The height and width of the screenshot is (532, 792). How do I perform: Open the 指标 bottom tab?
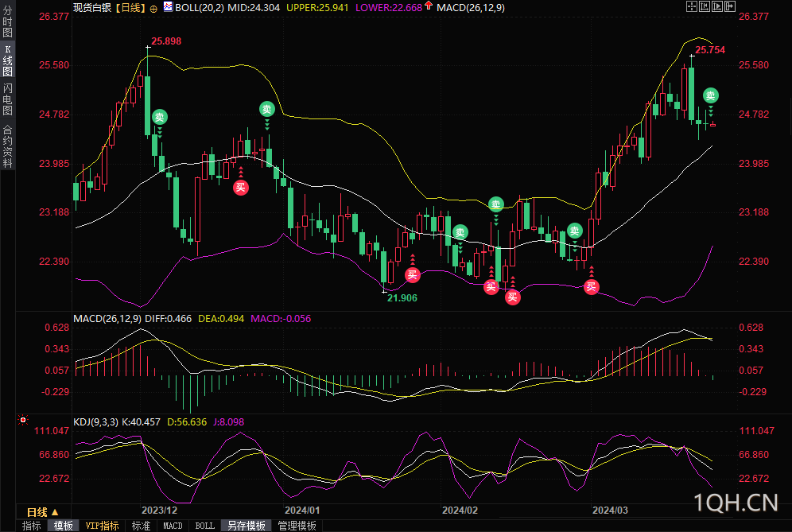[31, 526]
